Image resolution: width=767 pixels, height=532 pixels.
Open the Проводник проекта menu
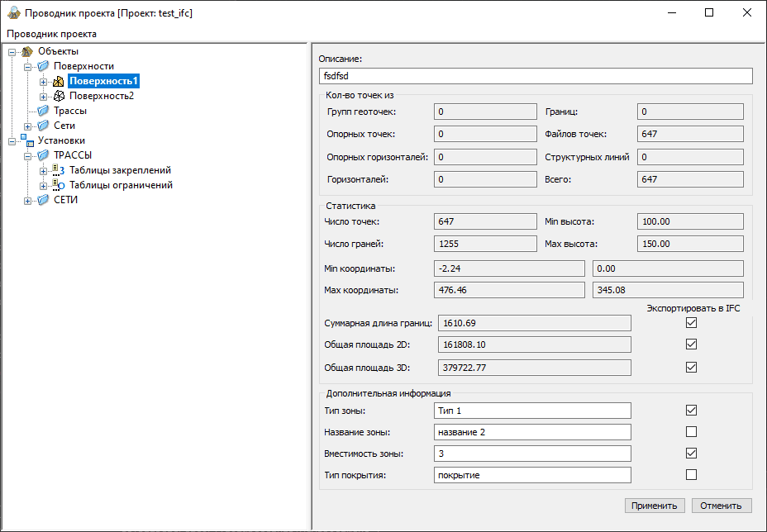51,34
